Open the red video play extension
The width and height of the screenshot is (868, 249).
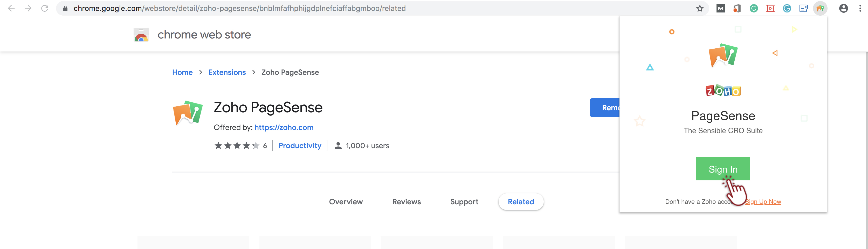pyautogui.click(x=770, y=8)
